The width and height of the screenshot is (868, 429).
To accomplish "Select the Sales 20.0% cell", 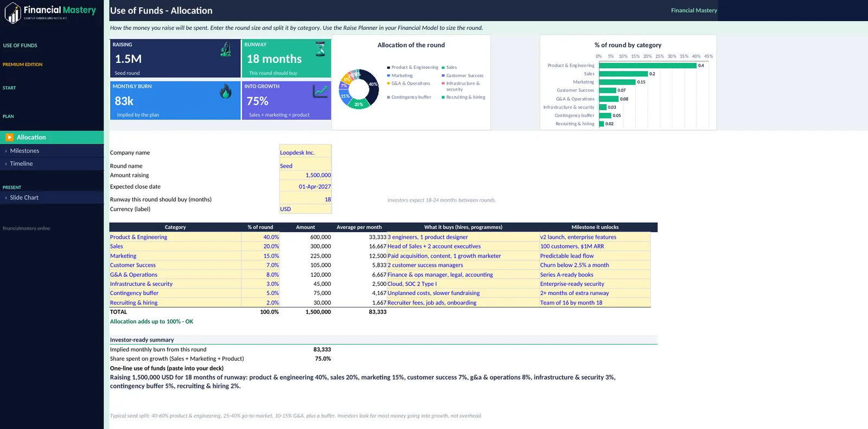I will [x=260, y=246].
